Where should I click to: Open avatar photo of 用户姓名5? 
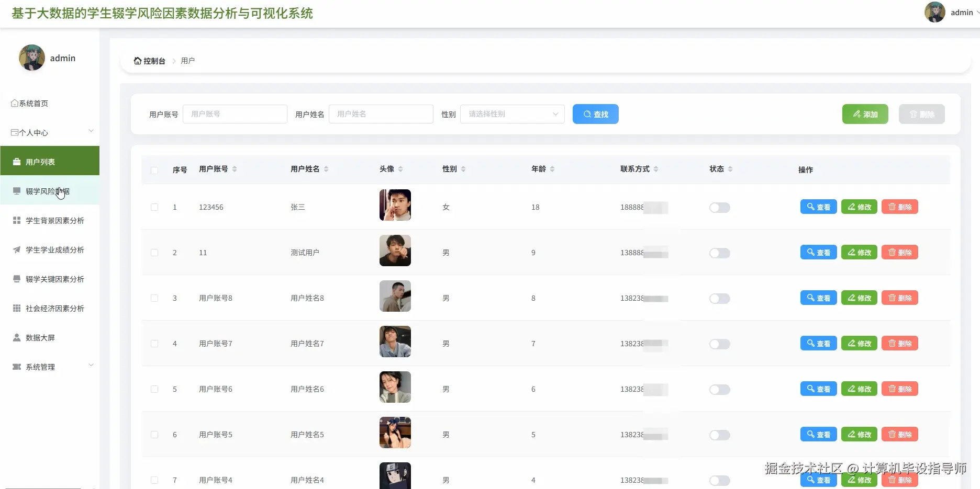[x=395, y=433]
